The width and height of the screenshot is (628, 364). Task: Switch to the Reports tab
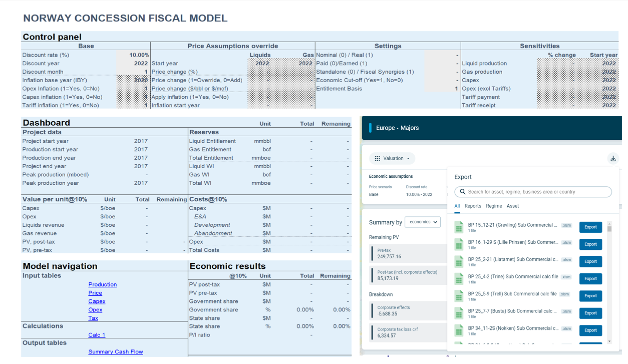473,206
